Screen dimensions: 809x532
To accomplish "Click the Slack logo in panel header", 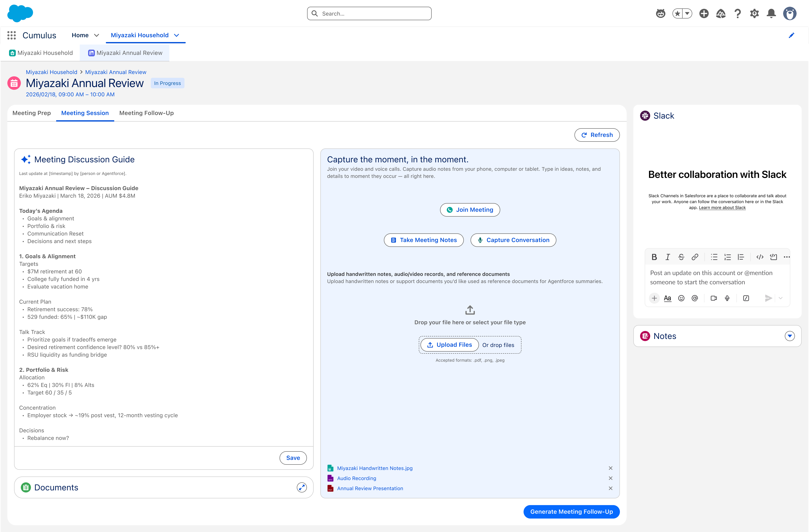I will tap(645, 116).
